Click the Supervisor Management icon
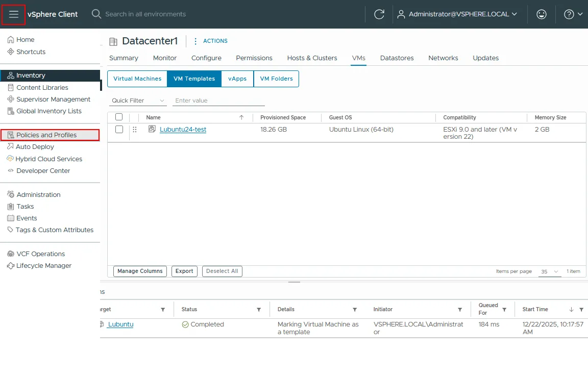The width and height of the screenshot is (588, 377). tap(11, 99)
